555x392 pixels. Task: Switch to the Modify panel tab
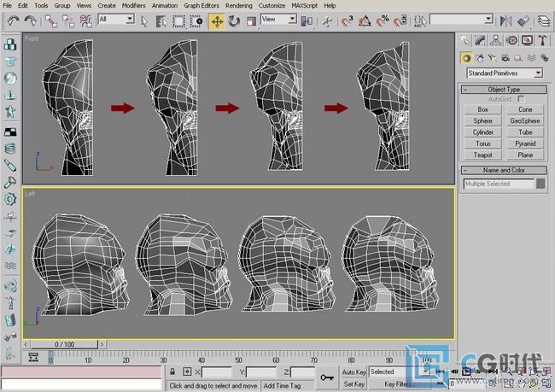coord(481,40)
